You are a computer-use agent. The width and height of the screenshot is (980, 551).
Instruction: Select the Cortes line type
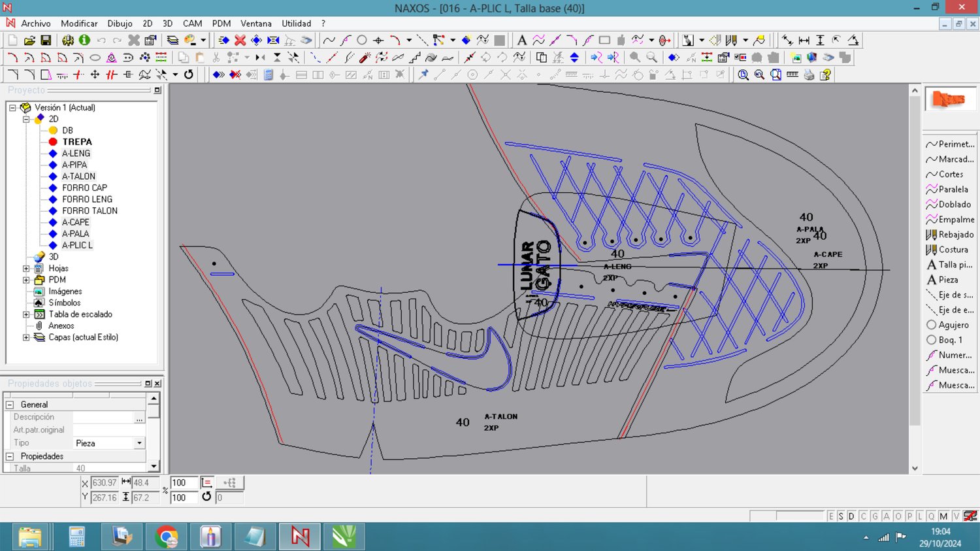950,175
